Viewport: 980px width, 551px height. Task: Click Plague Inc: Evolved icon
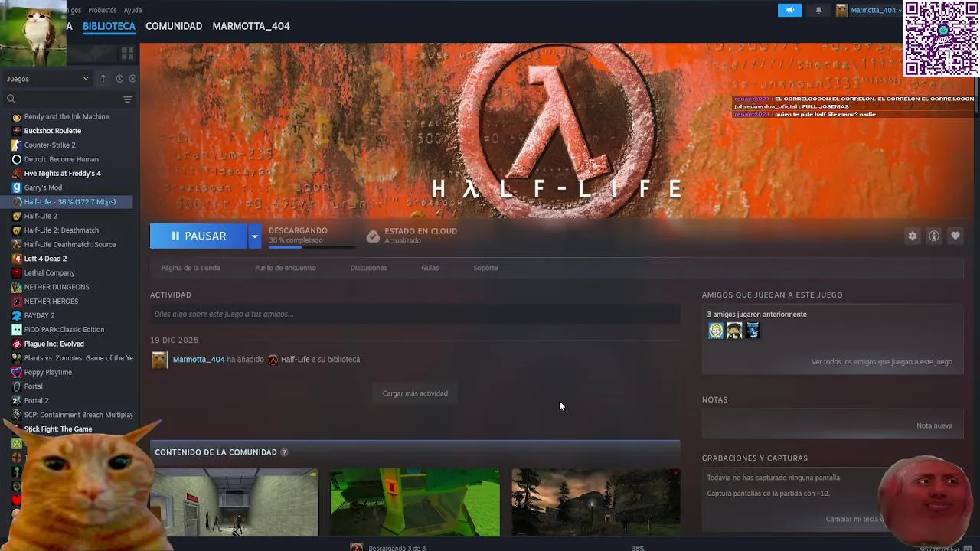(17, 344)
